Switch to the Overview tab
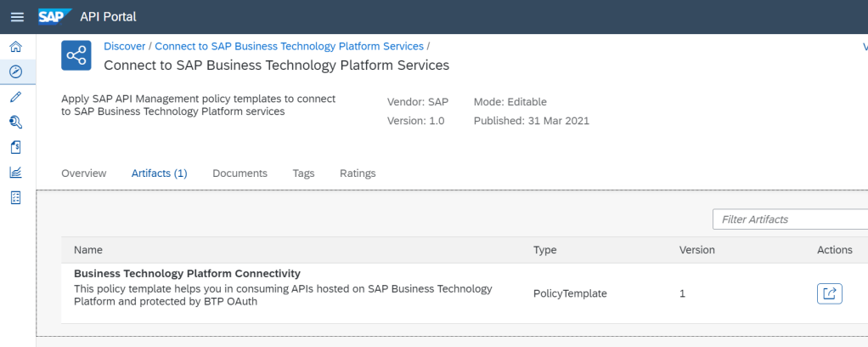This screenshot has height=347, width=868. tap(84, 173)
